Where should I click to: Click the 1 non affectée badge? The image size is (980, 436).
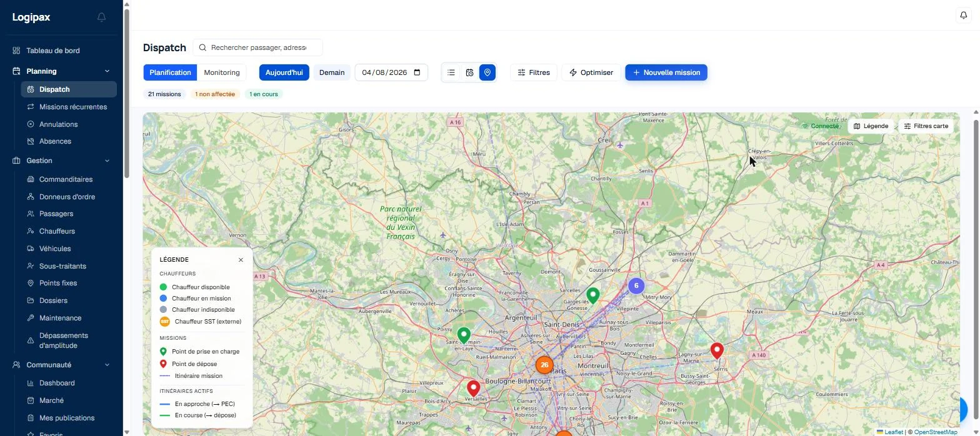[x=215, y=94]
